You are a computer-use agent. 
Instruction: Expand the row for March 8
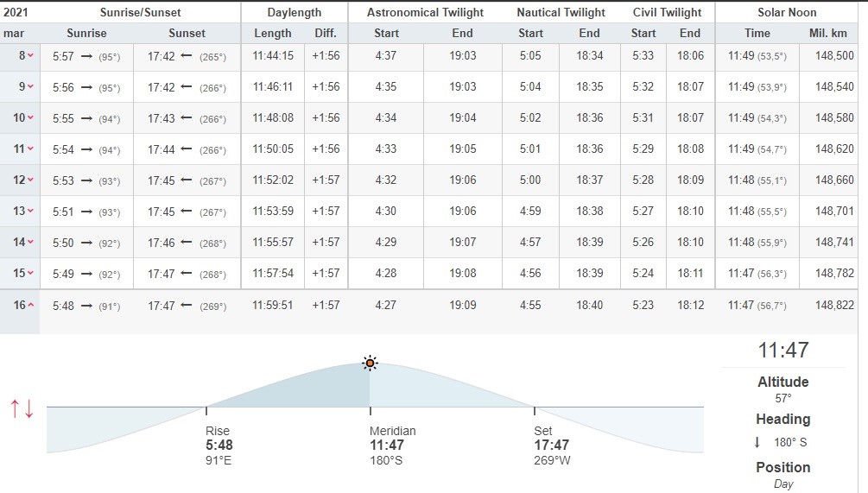30,56
